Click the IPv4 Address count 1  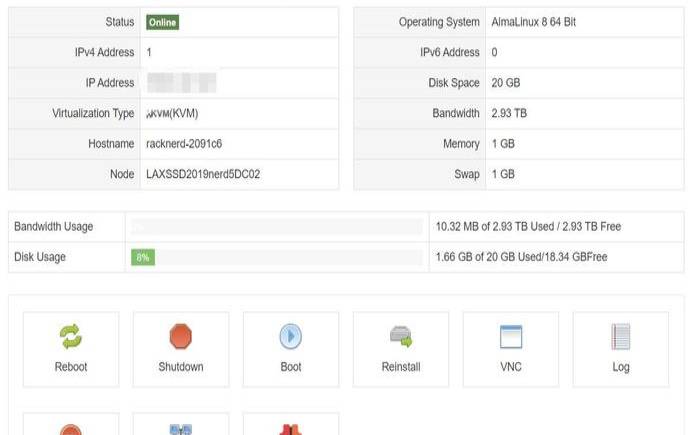[149, 52]
